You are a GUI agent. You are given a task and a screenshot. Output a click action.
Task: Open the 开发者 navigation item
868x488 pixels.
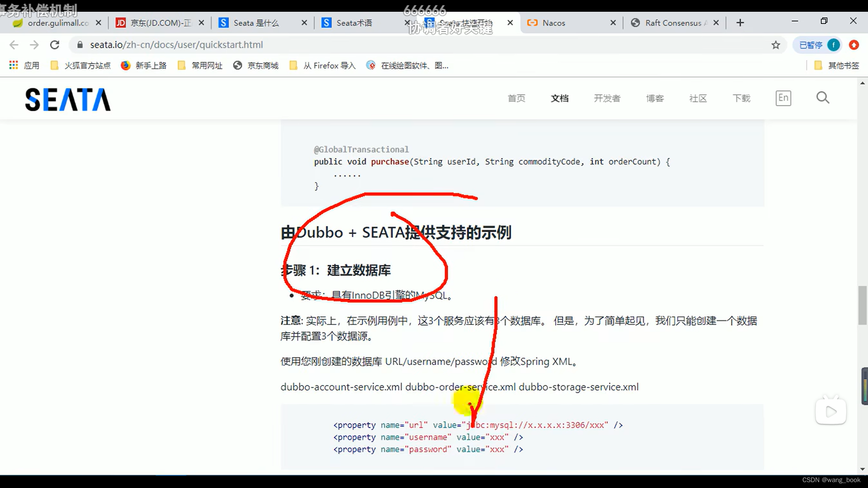click(607, 98)
